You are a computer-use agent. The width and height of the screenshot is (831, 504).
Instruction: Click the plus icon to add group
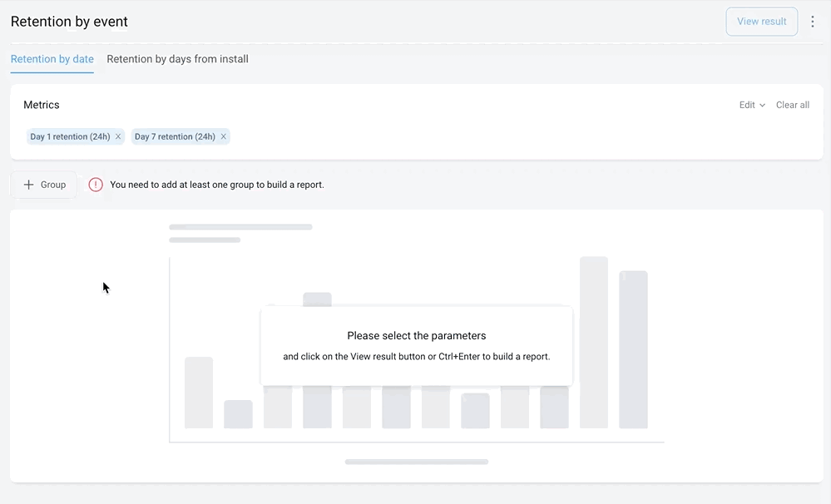point(29,185)
